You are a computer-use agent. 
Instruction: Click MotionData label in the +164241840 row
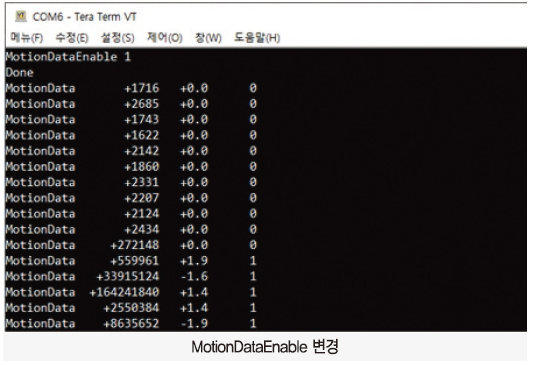(40, 292)
